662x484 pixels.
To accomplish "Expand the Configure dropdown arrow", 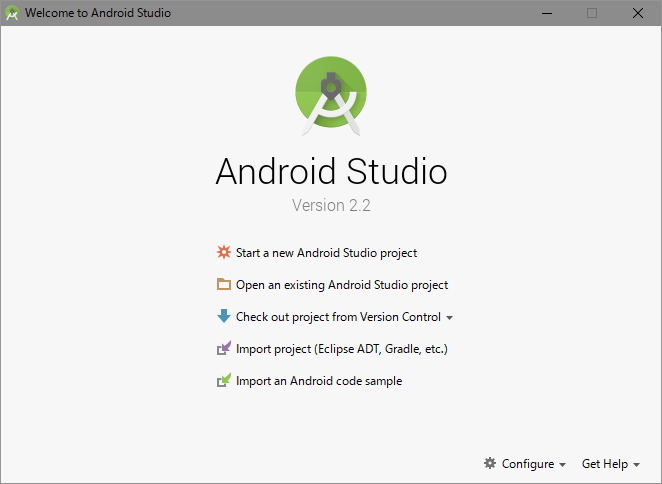I will coord(562,465).
